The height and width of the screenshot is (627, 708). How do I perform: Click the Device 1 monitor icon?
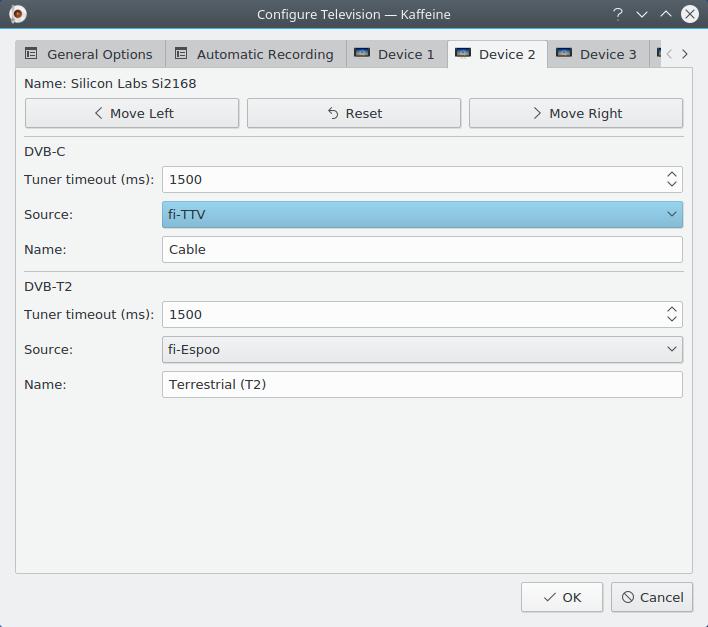click(362, 53)
